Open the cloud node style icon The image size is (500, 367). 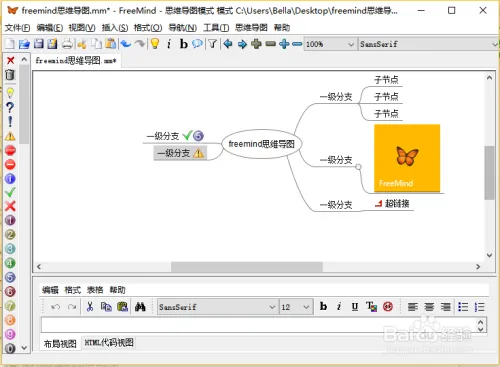click(x=197, y=44)
